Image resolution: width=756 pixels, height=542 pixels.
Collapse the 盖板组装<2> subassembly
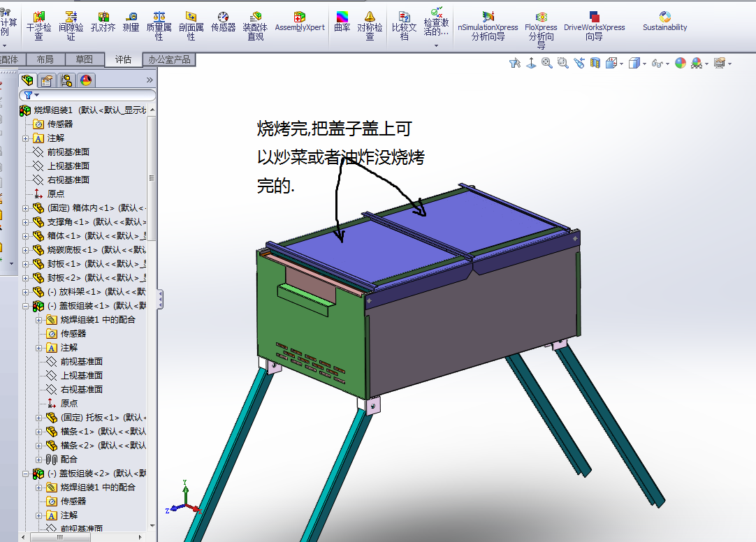[26, 474]
